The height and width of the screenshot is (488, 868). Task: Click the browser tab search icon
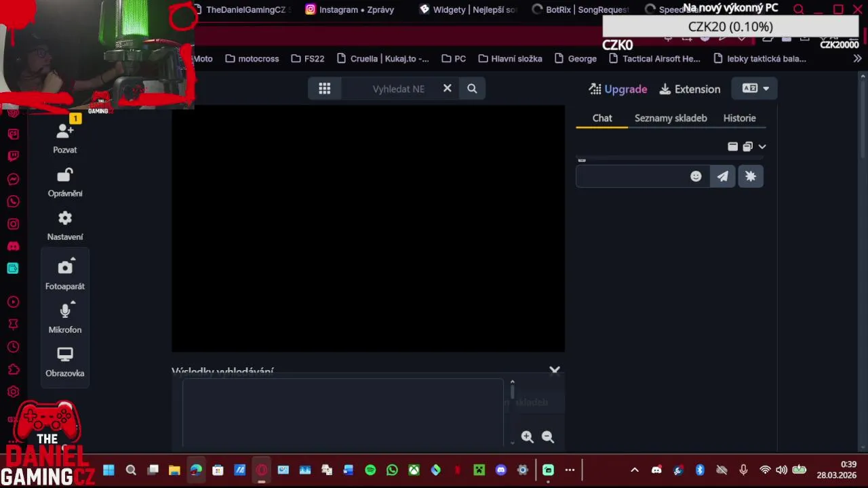pos(798,9)
